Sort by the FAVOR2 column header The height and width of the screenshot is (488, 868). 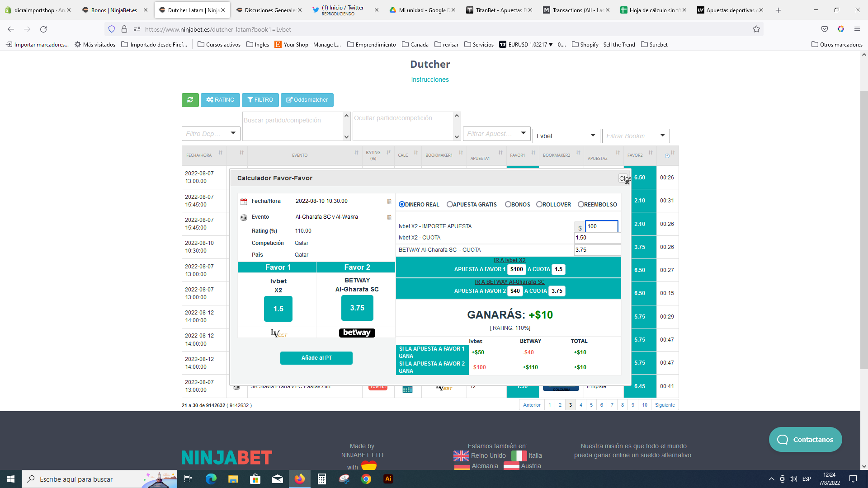click(x=640, y=155)
